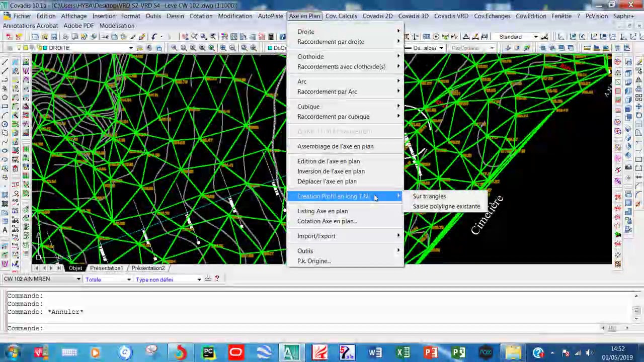The height and width of the screenshot is (362, 644).
Task: Click the Cut scissors icon
Action: (105, 37)
